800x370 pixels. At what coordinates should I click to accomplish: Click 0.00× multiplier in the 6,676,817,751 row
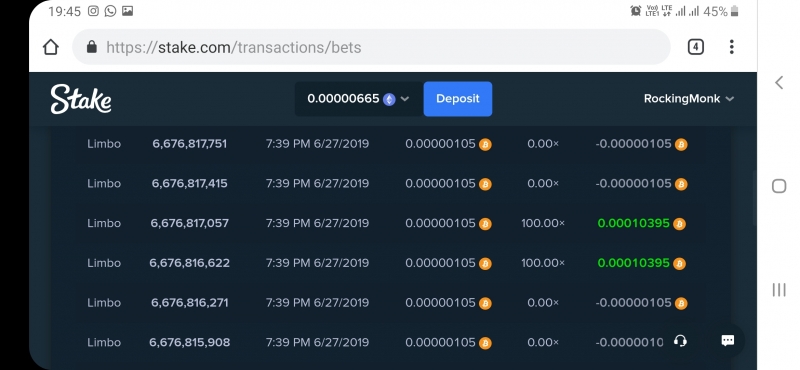click(543, 144)
